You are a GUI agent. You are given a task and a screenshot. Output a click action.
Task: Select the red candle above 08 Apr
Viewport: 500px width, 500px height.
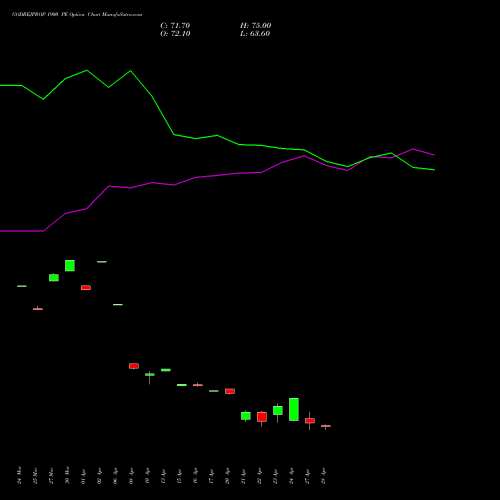134,366
